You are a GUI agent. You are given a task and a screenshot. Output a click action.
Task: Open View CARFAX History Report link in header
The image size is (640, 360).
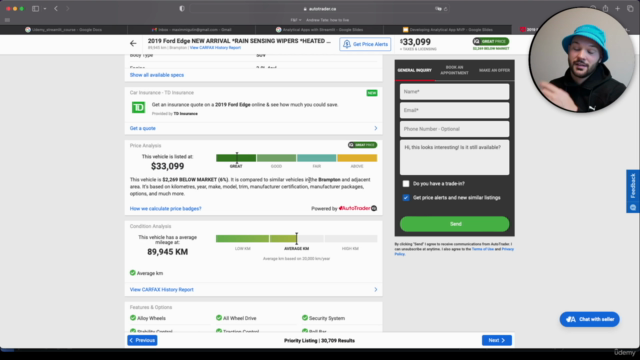tap(215, 48)
